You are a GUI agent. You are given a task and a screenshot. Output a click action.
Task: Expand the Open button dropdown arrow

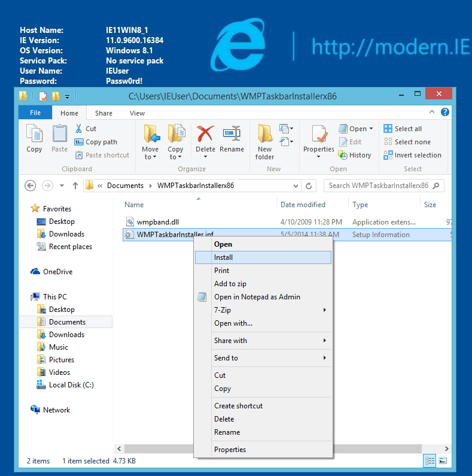[371, 129]
